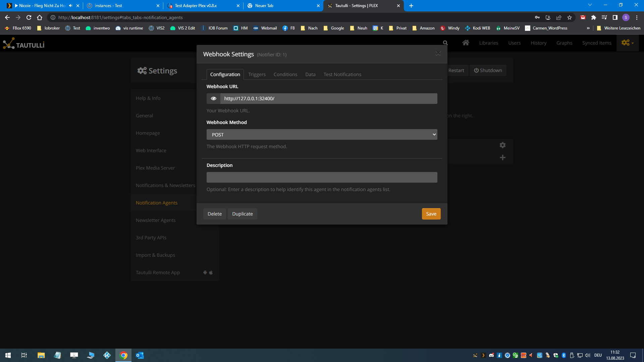Click the Description input field
Image resolution: width=644 pixels, height=362 pixels.
[322, 177]
